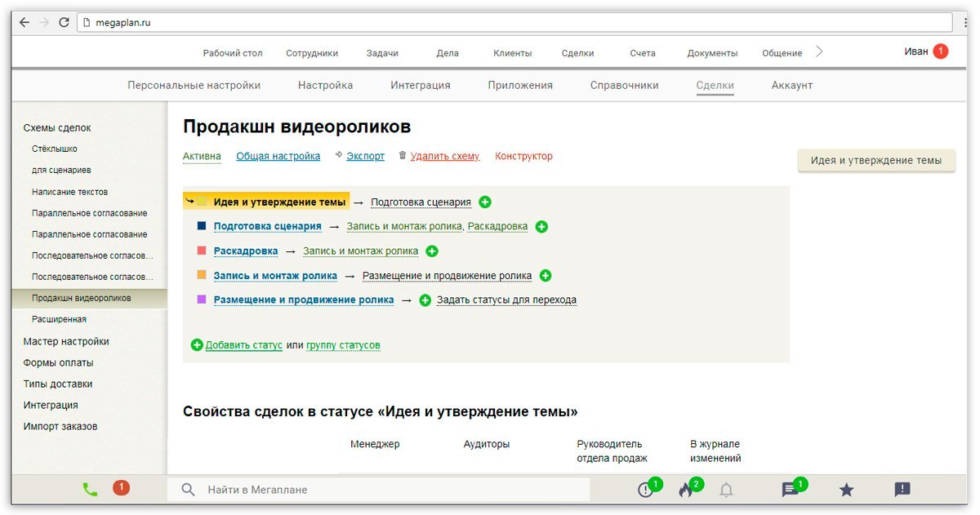Open the chat messages icon
Viewport: 980px width, 515px height.
pos(789,489)
